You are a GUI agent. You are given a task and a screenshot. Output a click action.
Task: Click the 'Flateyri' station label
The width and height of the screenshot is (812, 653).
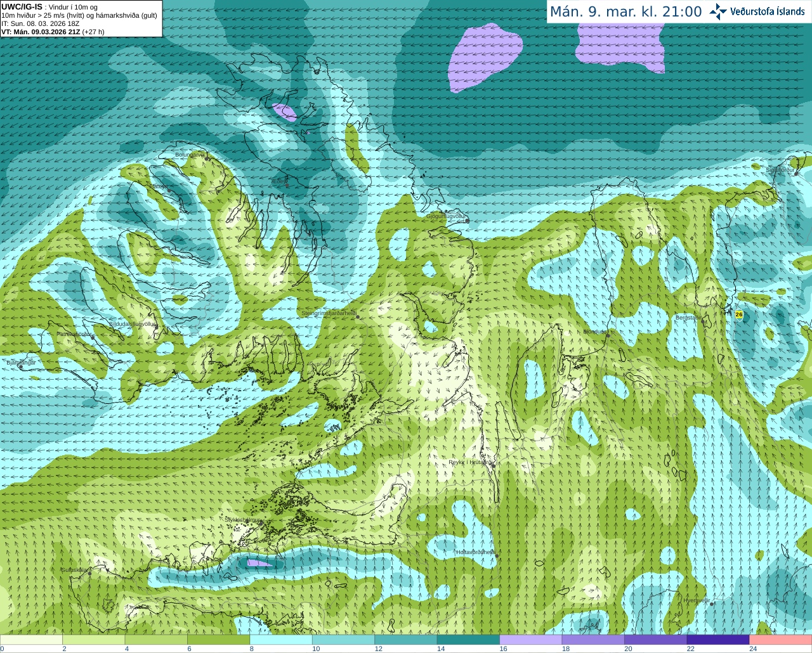pyautogui.click(x=159, y=186)
